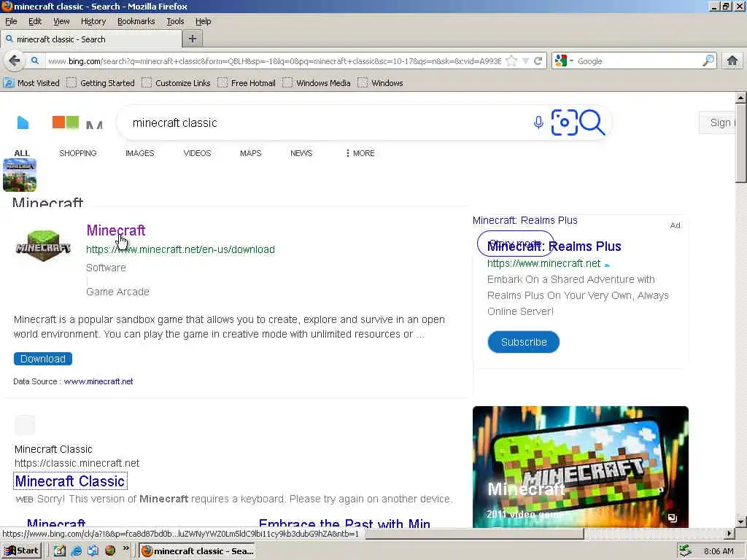This screenshot has height=560, width=747.
Task: Open URL history dropdown arrow in address bar
Action: (525, 61)
